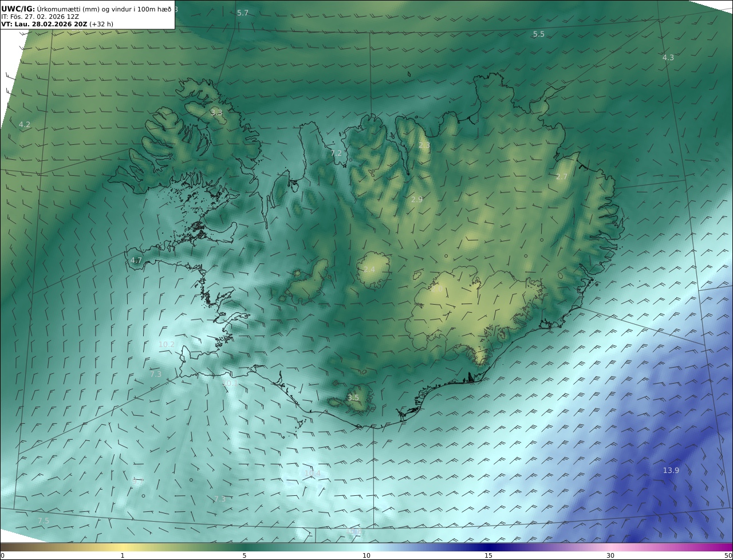Click the "VT: Lau. 28.02.2026 20Z" line
Screen dimensions: 733x560
[44, 25]
